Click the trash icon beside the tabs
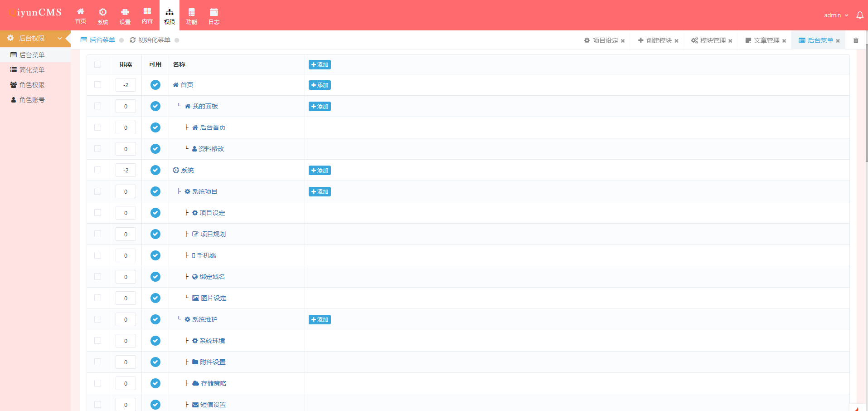This screenshot has width=868, height=411. pos(856,40)
